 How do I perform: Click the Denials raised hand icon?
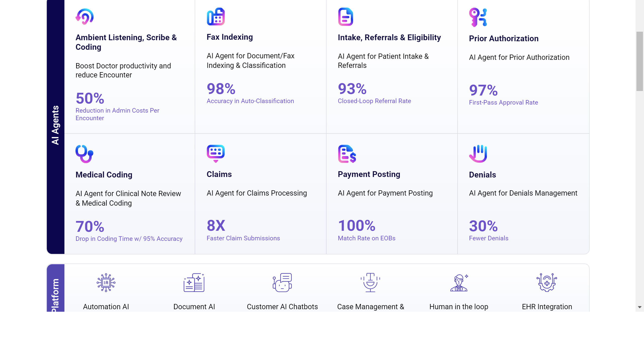pos(478,154)
